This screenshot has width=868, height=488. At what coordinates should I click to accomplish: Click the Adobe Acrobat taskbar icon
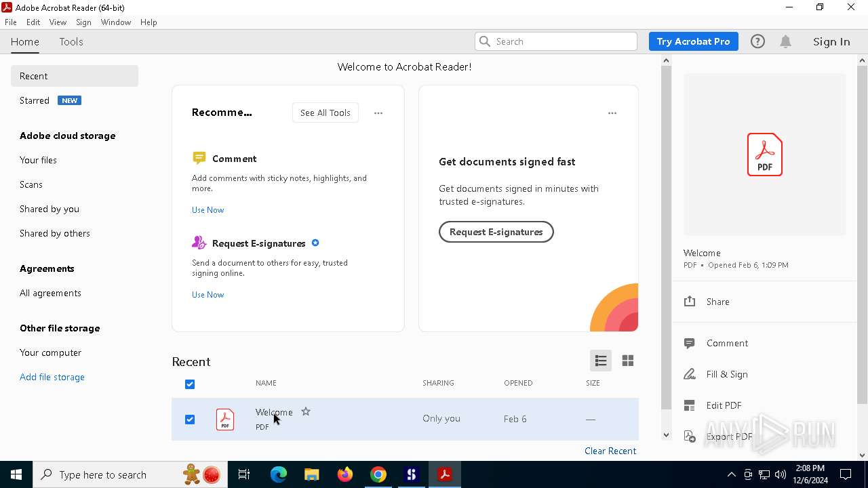[445, 474]
